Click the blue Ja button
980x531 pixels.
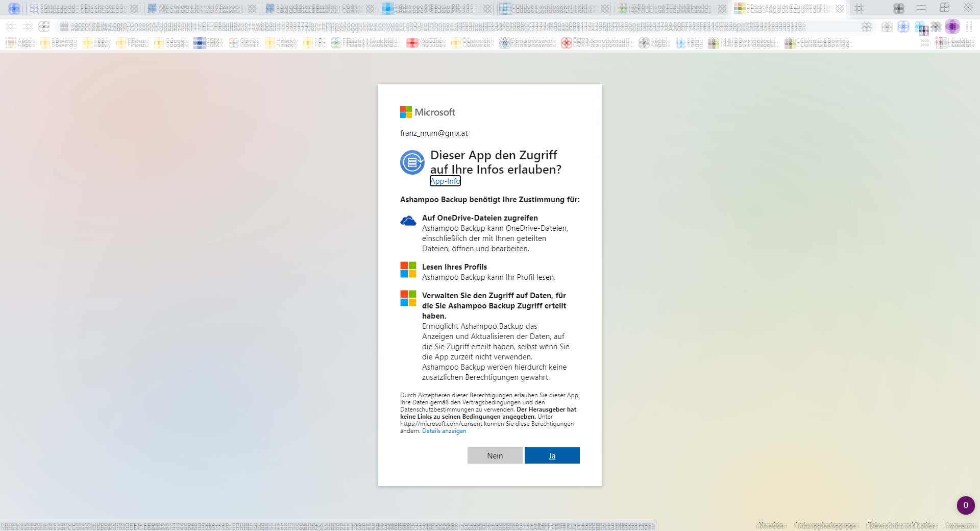pyautogui.click(x=552, y=455)
